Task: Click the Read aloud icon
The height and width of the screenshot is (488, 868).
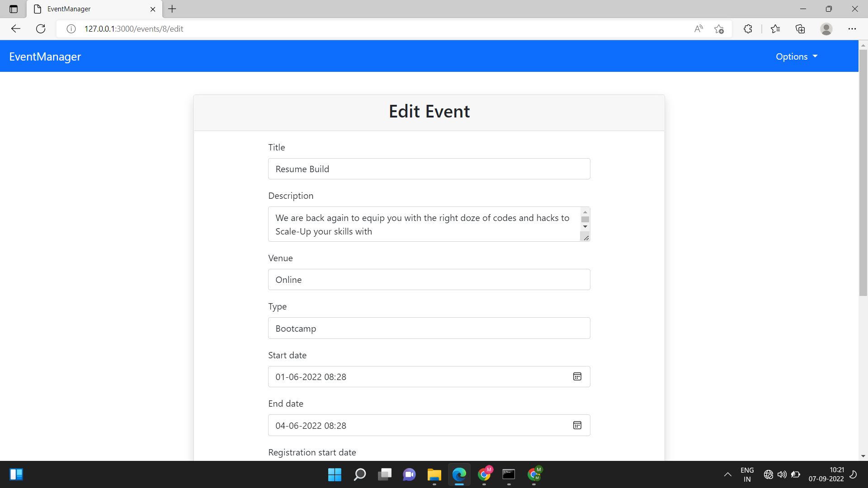Action: [698, 29]
